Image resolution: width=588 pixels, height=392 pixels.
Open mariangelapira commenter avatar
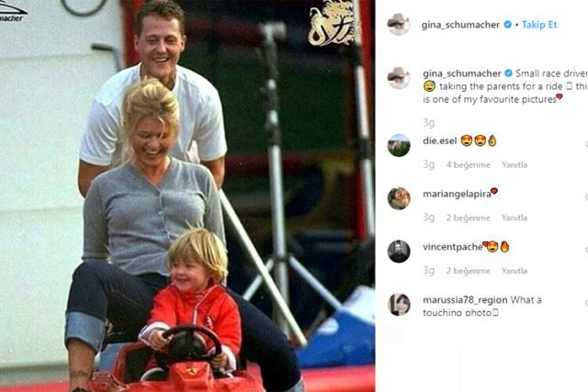coord(399,198)
